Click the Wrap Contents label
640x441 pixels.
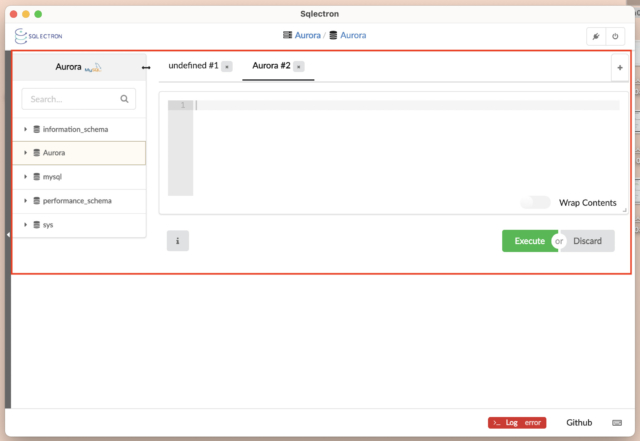[x=587, y=203]
